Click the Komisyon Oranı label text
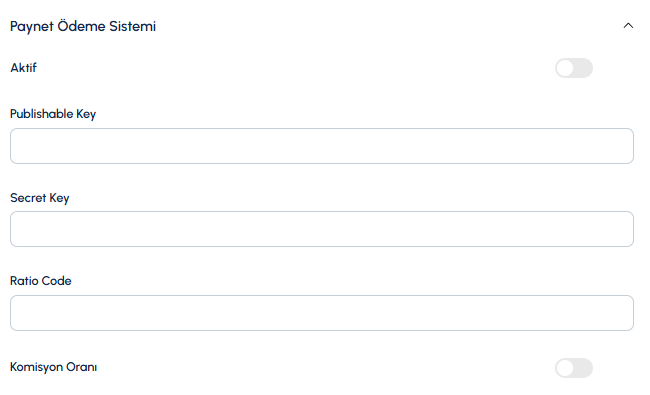Image resolution: width=650 pixels, height=395 pixels. coord(53,367)
